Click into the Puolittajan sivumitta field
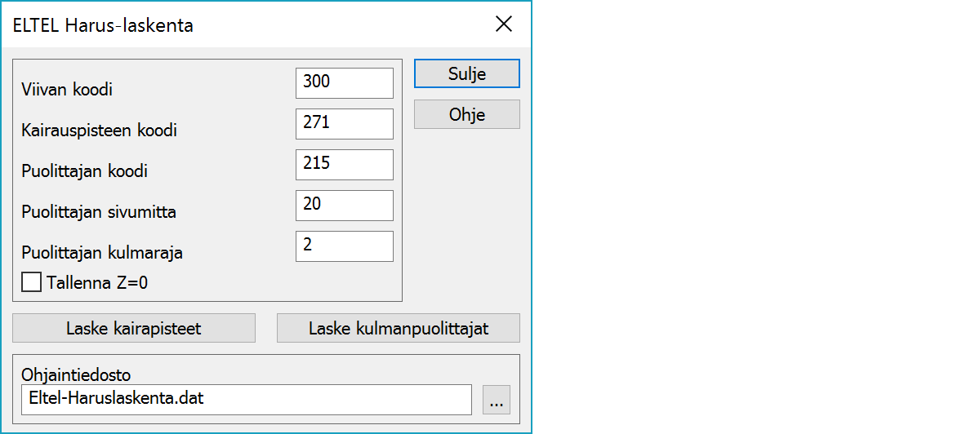The width and height of the screenshot is (980, 434). (x=344, y=205)
